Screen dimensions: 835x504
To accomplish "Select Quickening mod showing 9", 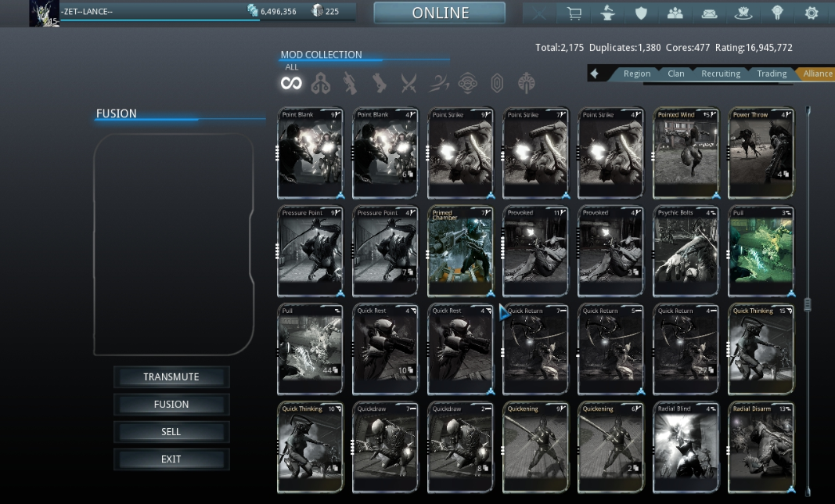I will point(536,447).
